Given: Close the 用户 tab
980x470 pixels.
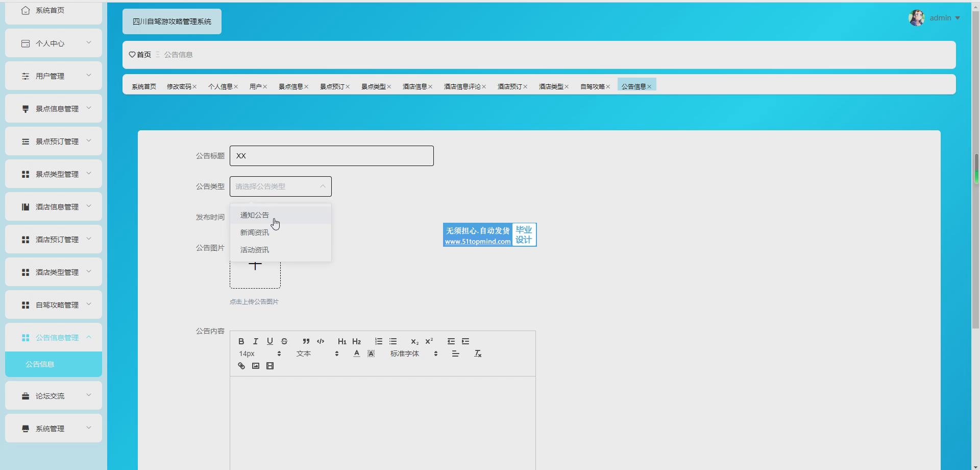Looking at the screenshot, I should point(265,87).
